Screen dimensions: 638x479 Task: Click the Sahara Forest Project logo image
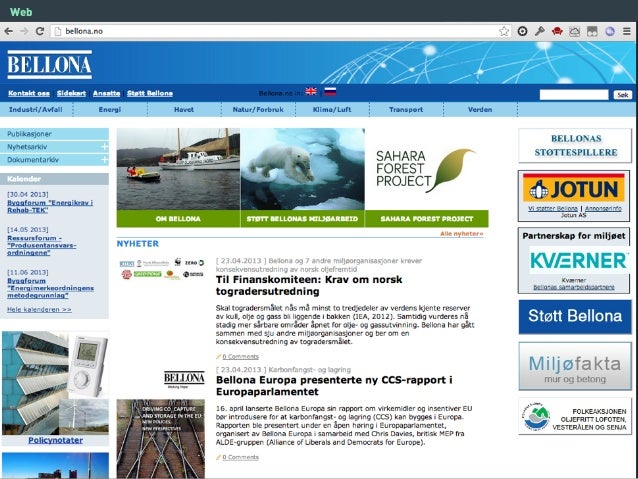[x=427, y=169]
